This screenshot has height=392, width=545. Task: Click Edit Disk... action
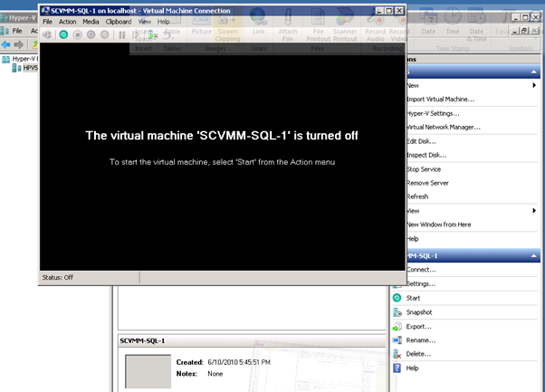(421, 141)
